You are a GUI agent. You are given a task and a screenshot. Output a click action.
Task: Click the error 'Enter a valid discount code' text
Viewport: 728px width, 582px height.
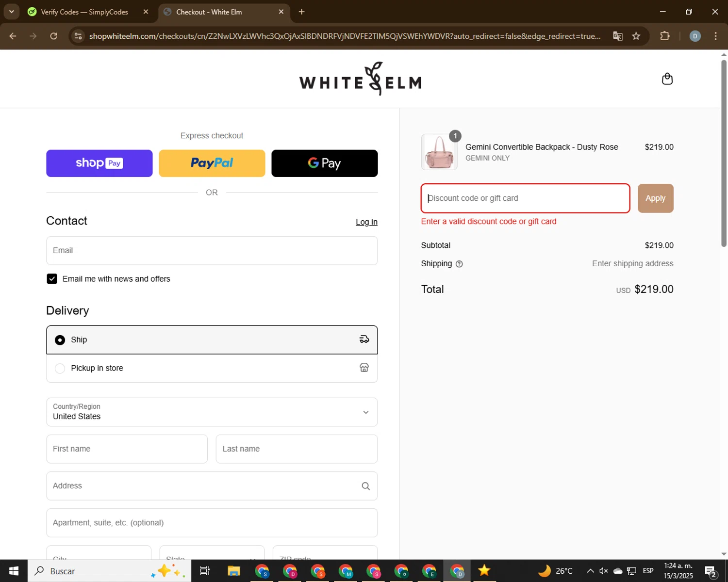point(489,222)
